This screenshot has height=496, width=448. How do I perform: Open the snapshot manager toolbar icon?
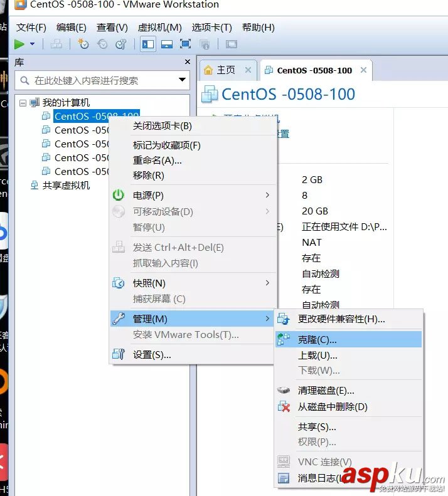pyautogui.click(x=121, y=44)
